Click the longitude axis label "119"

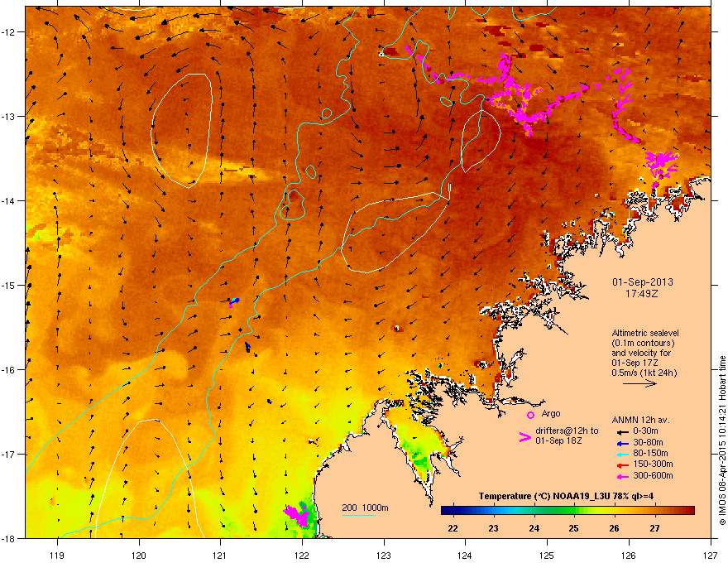[x=57, y=556]
